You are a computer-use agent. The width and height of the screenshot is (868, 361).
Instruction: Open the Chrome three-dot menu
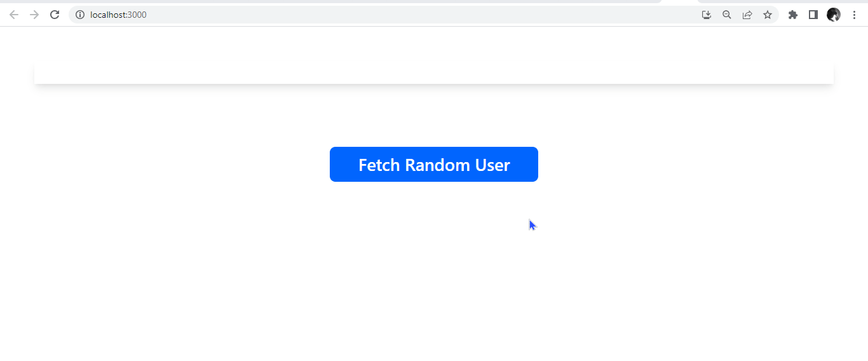[x=854, y=15]
